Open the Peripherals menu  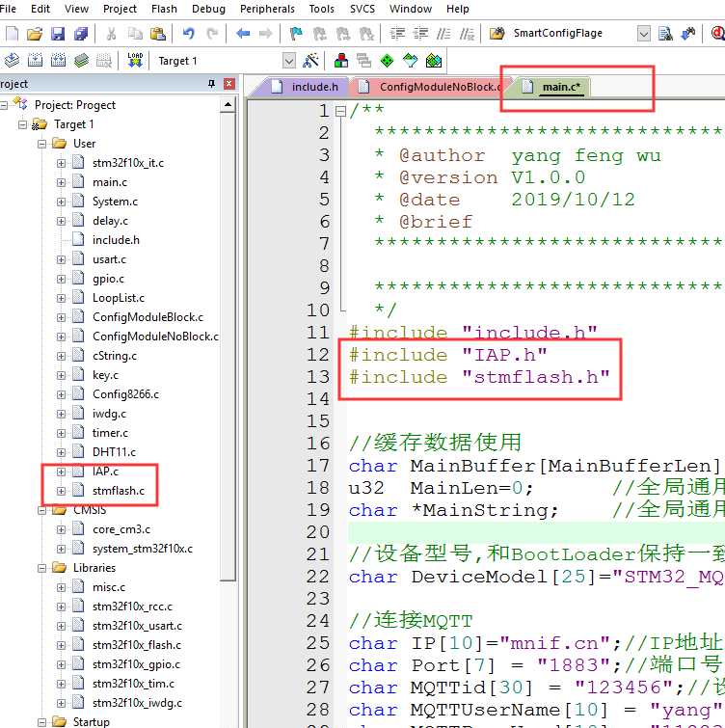tap(267, 9)
